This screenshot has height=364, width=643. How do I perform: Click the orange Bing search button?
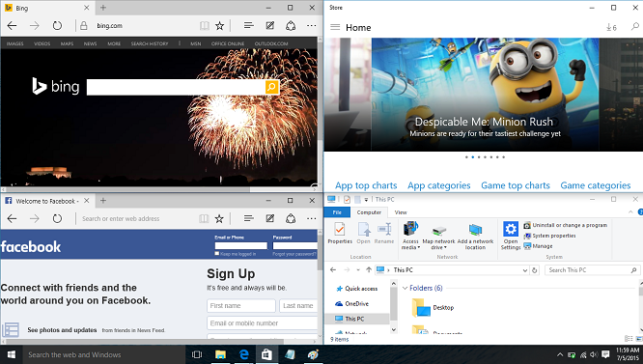(x=272, y=87)
